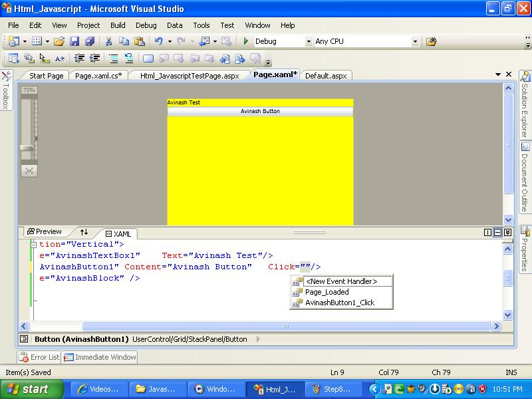Click the New Project toolbar icon

pos(14,41)
